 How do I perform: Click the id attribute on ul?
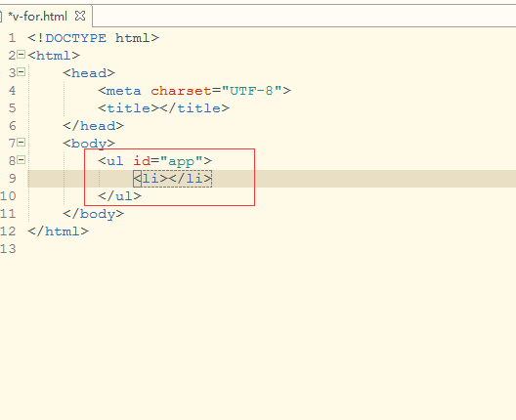pos(142,161)
